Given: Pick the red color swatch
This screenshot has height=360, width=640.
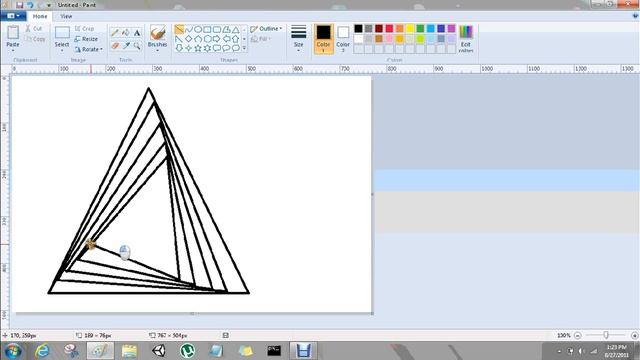Looking at the screenshot, I should coord(389,29).
